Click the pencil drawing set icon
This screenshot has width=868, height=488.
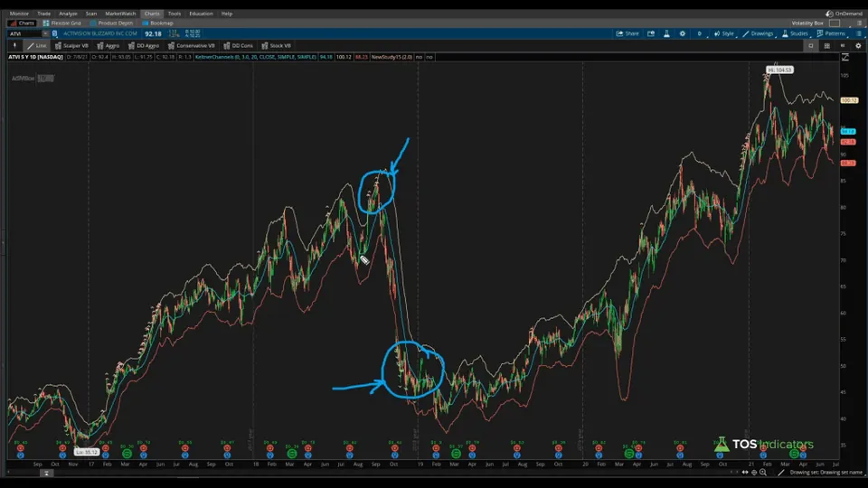781,473
